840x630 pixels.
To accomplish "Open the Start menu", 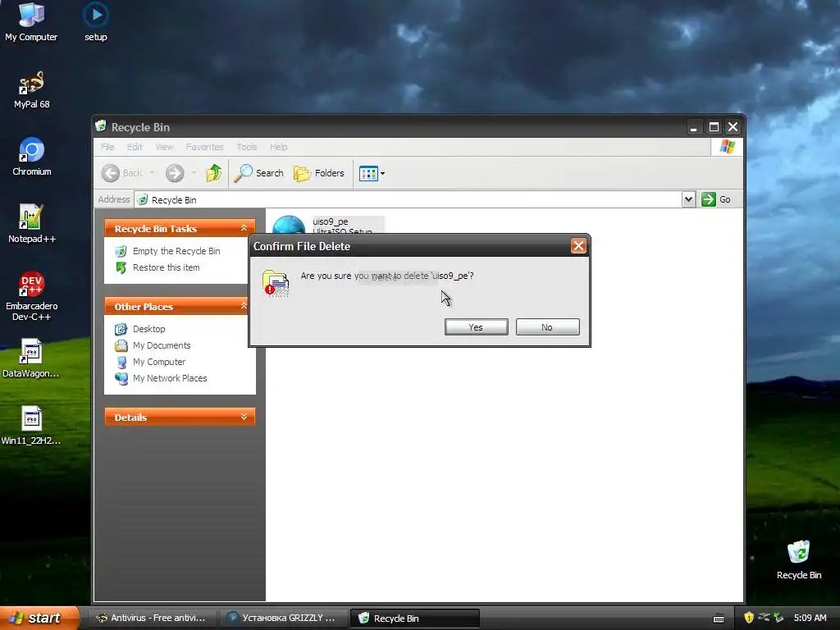I will (39, 618).
